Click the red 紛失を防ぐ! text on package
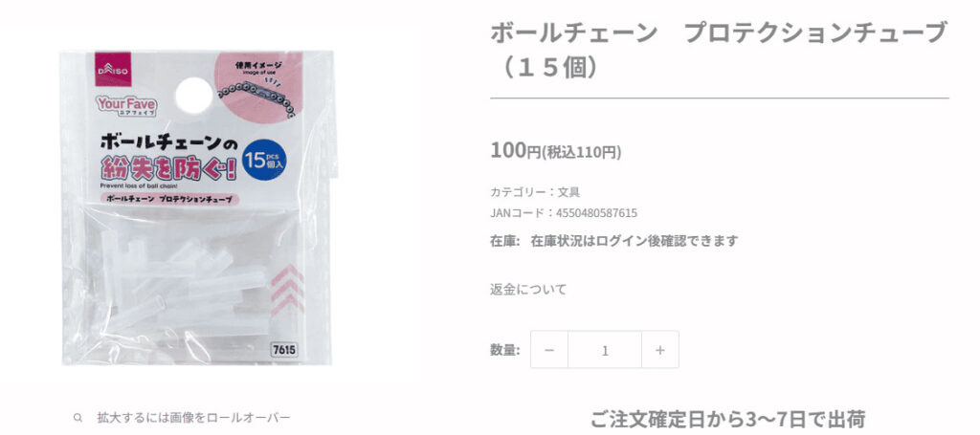 coord(169,168)
